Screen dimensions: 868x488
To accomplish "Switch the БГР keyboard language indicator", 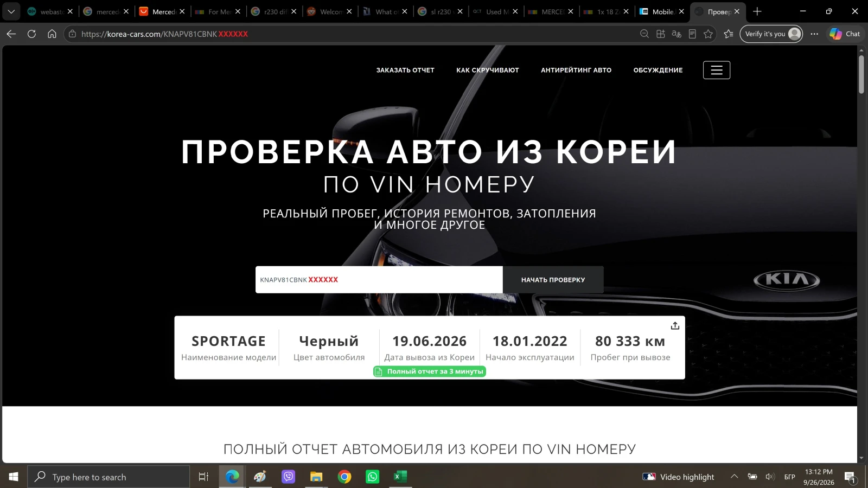I will click(x=790, y=477).
